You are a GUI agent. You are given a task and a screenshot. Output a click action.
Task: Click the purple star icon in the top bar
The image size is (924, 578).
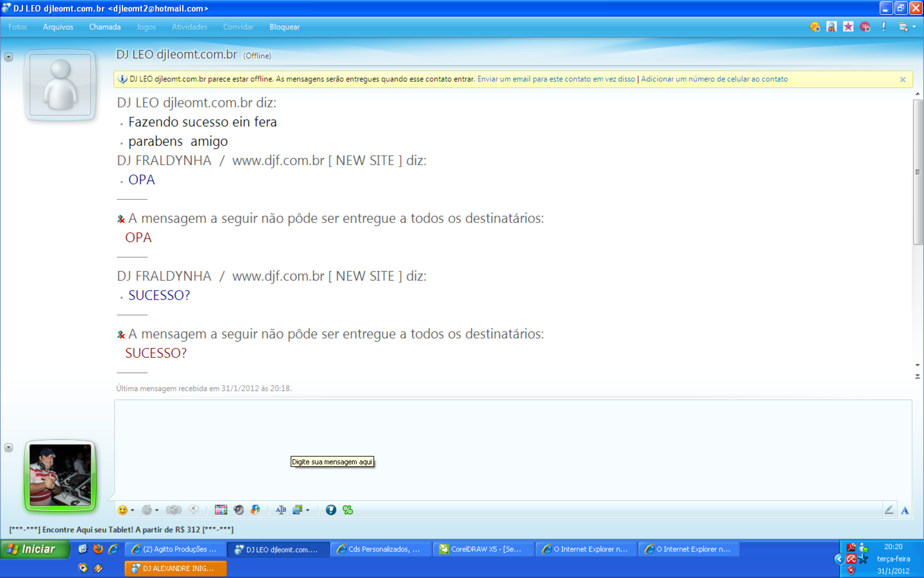click(848, 27)
